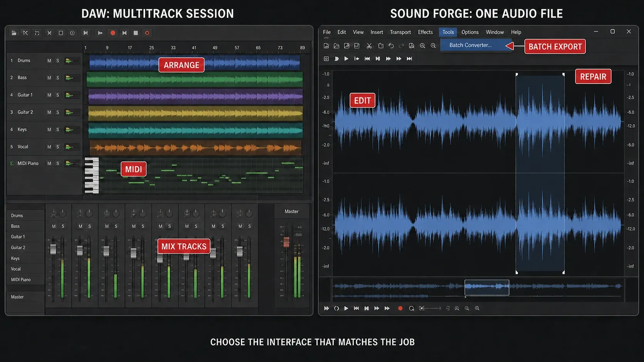This screenshot has height=362, width=644.
Task: Click the scissors cut icon in Sound Forge toolbar
Action: coord(369,46)
